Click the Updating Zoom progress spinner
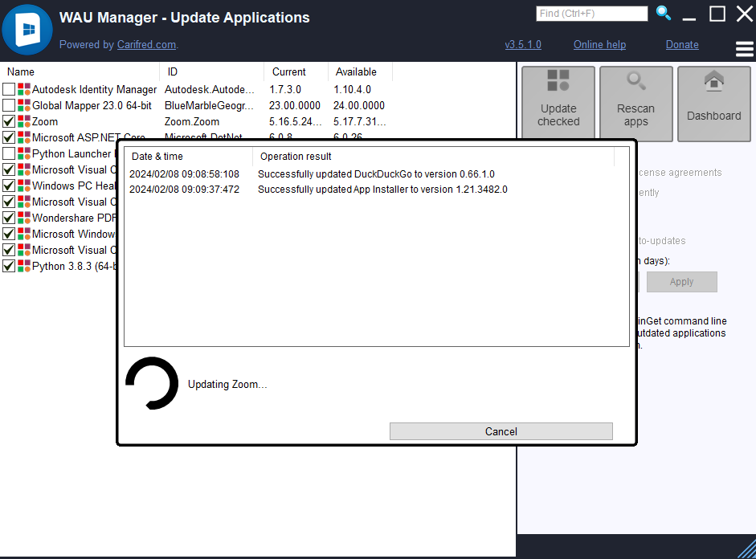Screen dimensions: 756x559 coord(152,384)
